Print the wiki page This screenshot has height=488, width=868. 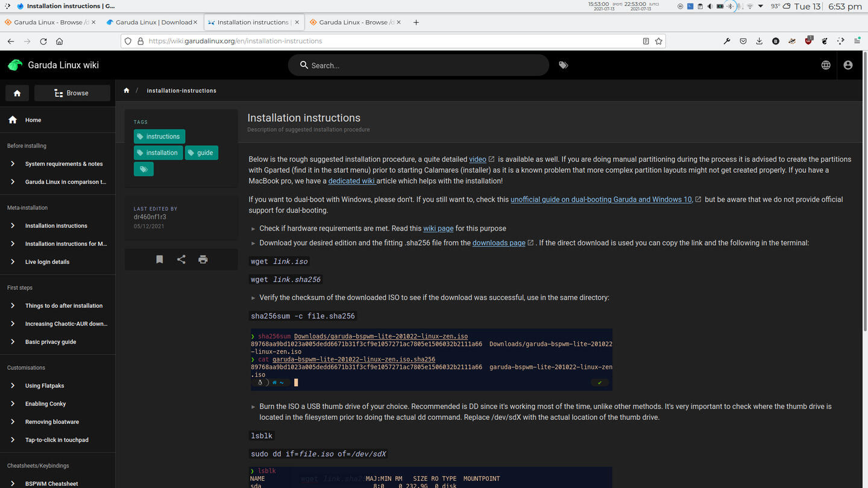pyautogui.click(x=203, y=259)
